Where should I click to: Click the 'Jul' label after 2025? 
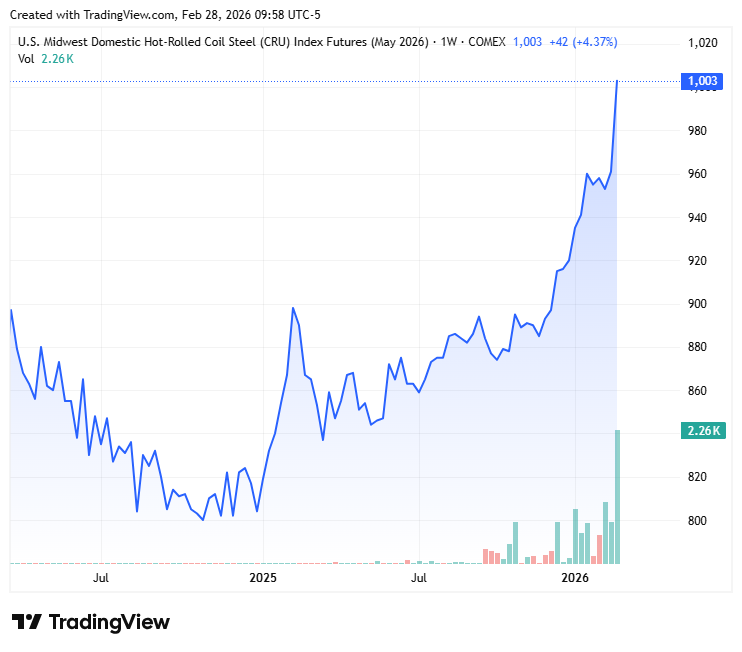(x=419, y=578)
